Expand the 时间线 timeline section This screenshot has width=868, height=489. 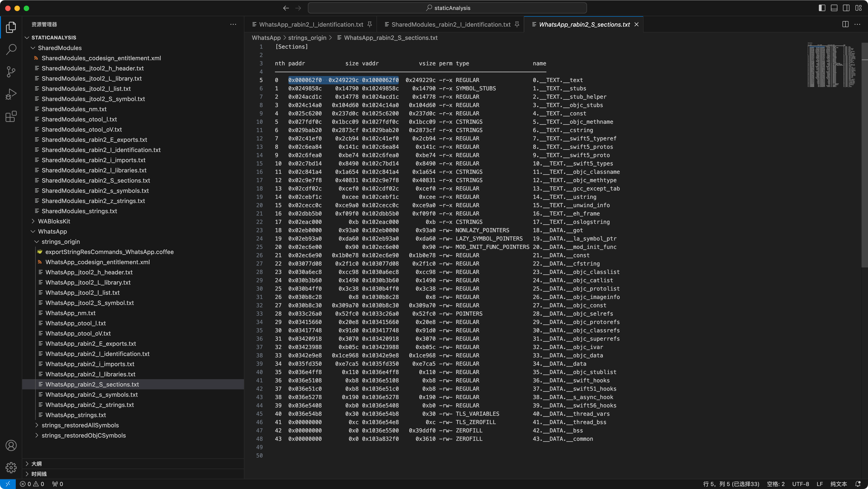pyautogui.click(x=133, y=474)
